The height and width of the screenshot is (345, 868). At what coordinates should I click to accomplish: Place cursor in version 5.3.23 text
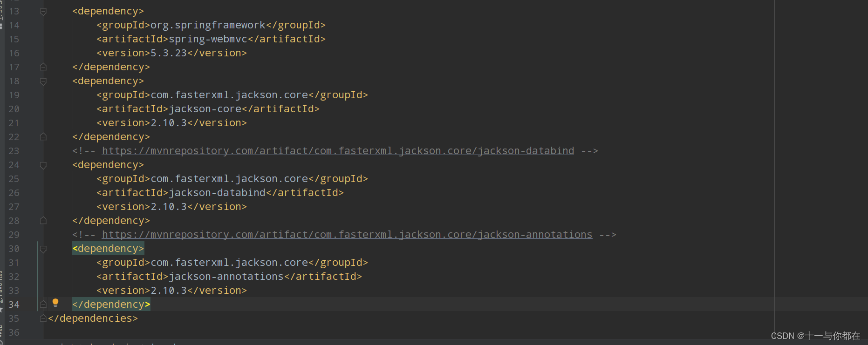[169, 53]
